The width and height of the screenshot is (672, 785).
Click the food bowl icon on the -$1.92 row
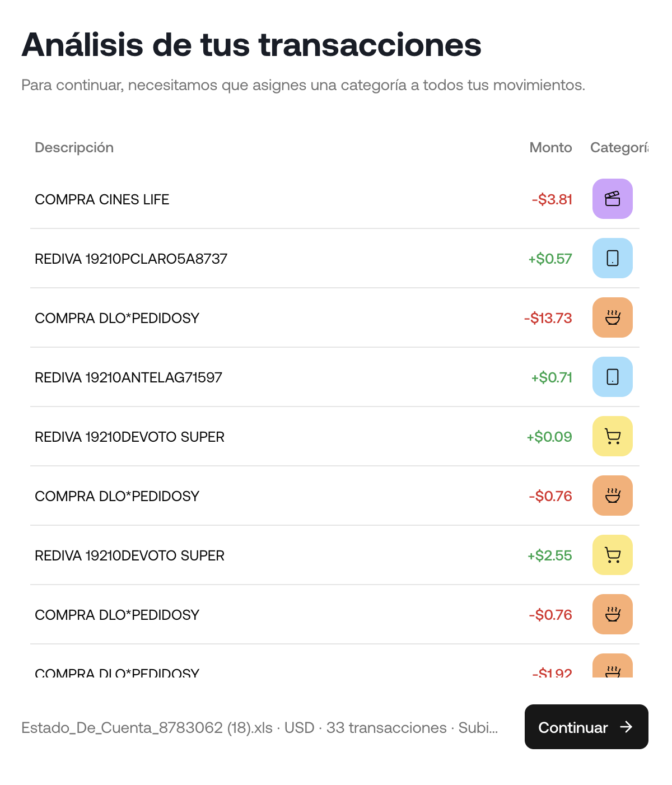pos(612,667)
